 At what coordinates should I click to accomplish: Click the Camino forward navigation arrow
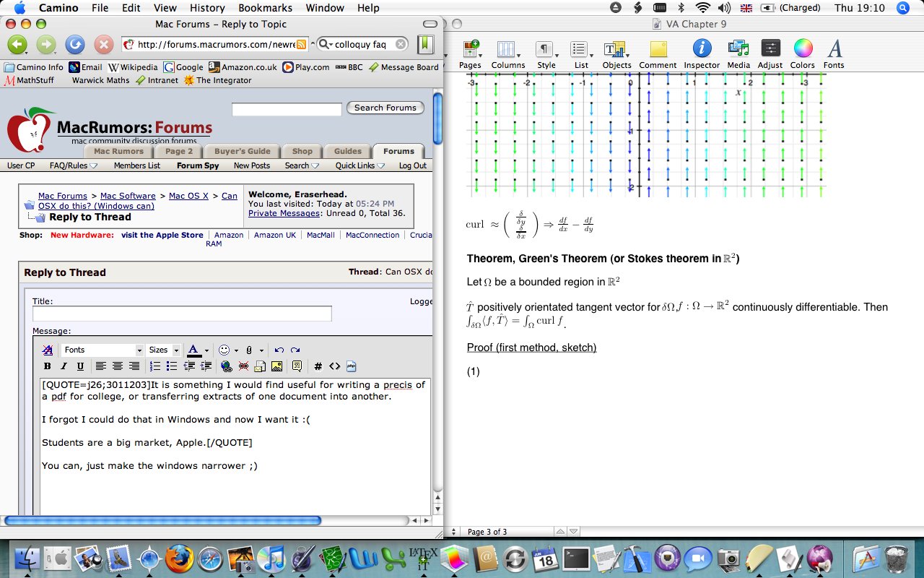46,45
